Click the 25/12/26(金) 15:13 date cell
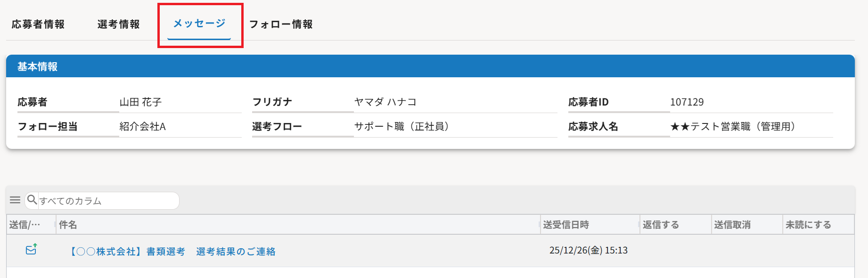The height and width of the screenshot is (278, 868). pyautogui.click(x=589, y=251)
